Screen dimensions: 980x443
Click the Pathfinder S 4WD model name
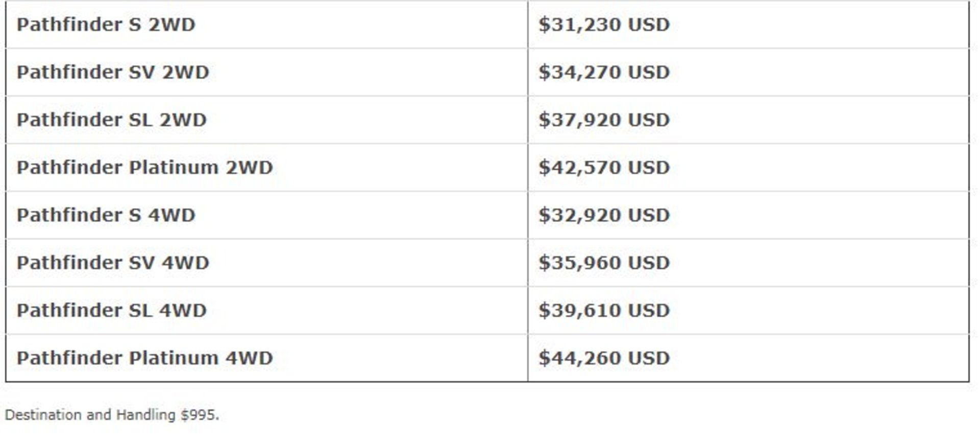point(106,215)
